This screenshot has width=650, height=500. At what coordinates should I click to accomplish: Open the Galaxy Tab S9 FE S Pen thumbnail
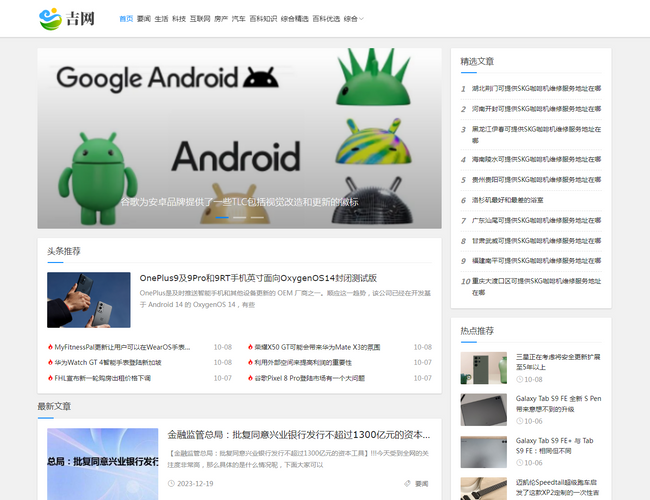tap(483, 410)
